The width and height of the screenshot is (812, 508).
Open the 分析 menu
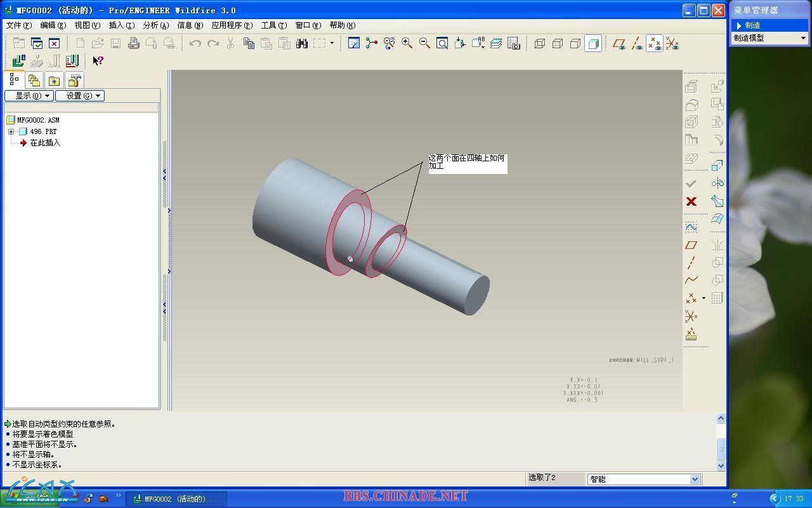(155, 25)
